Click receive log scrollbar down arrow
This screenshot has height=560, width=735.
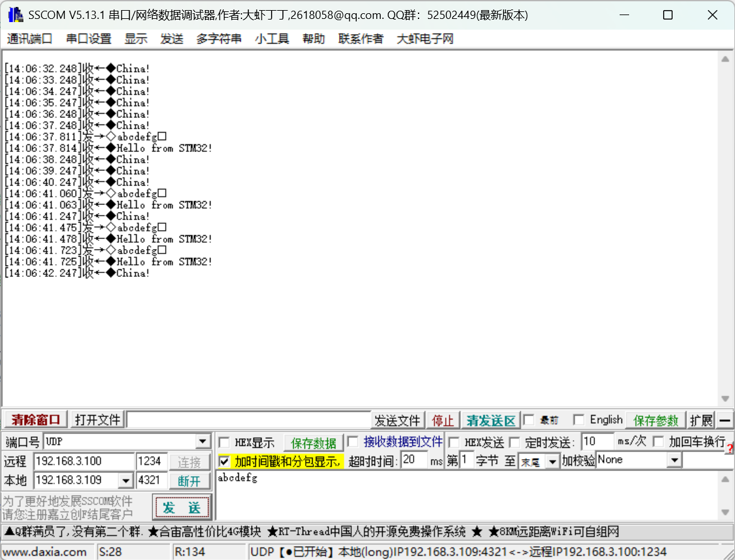(x=725, y=399)
